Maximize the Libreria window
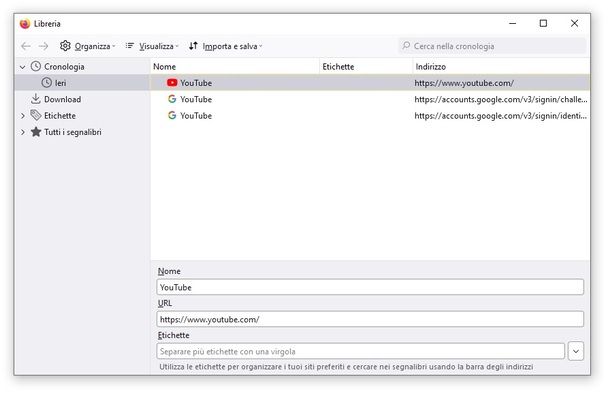Image resolution: width=610 pixels, height=398 pixels. point(543,23)
